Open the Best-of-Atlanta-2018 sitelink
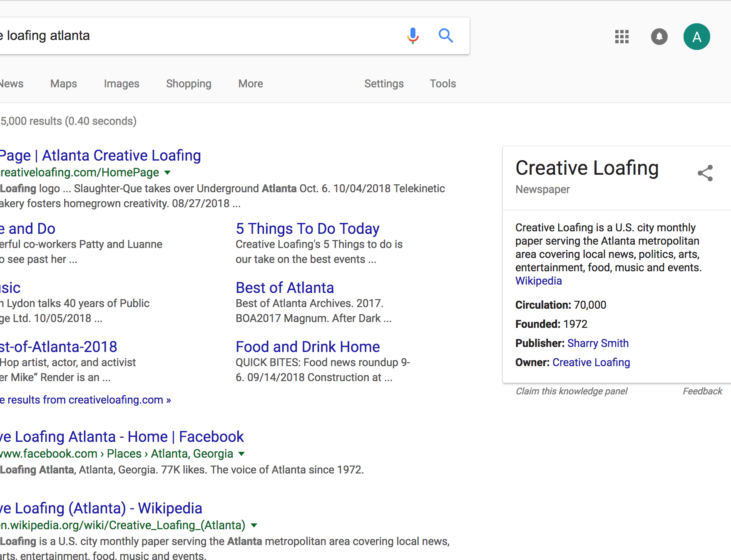The width and height of the screenshot is (731, 560). (x=59, y=347)
